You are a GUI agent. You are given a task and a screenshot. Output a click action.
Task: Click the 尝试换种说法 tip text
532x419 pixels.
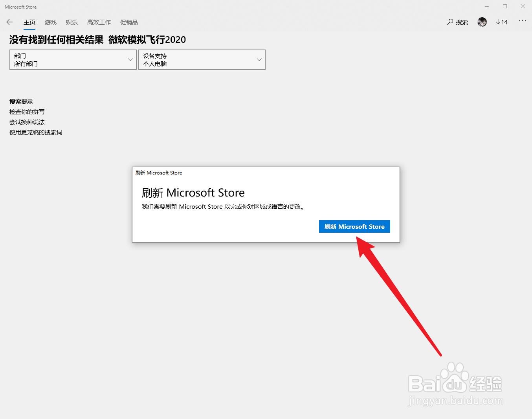[x=27, y=122]
